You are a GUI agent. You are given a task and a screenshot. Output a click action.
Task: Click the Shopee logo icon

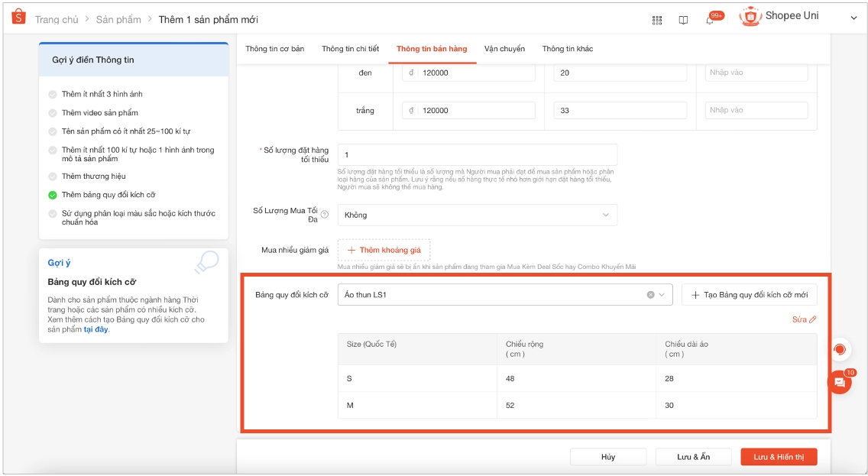click(19, 17)
